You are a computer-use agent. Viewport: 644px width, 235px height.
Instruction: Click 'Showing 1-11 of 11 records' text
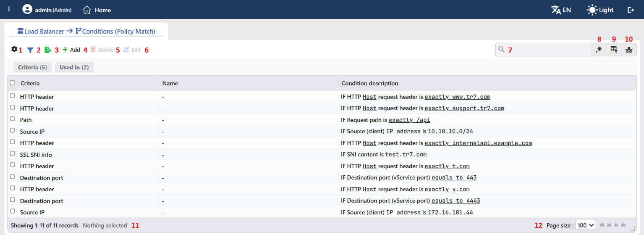coord(45,225)
